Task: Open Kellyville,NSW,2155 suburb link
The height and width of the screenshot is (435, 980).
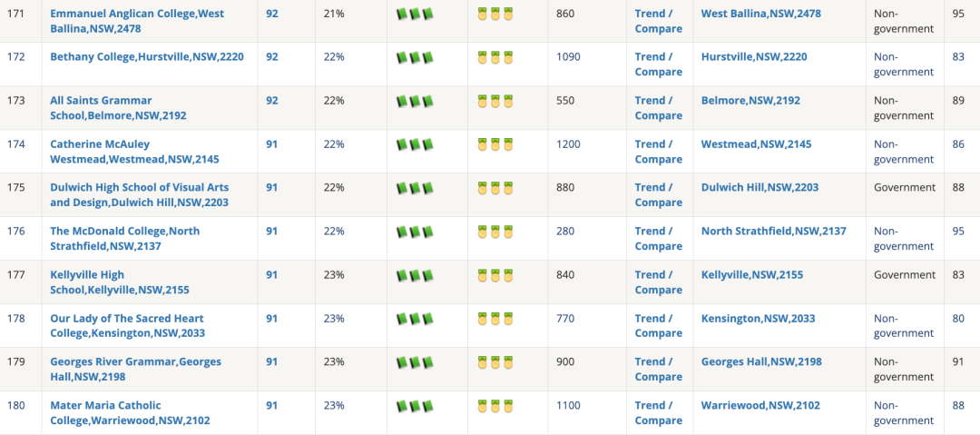Action: coord(752,275)
